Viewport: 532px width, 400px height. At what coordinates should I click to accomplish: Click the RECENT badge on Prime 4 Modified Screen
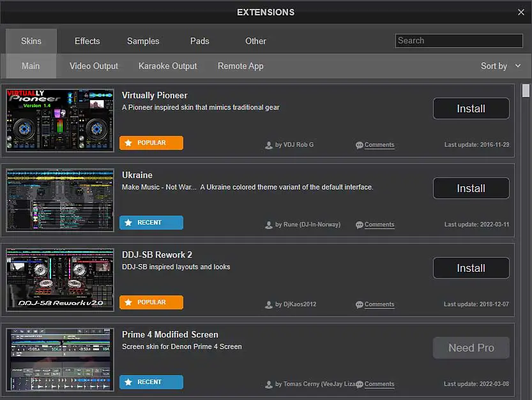[x=151, y=382]
